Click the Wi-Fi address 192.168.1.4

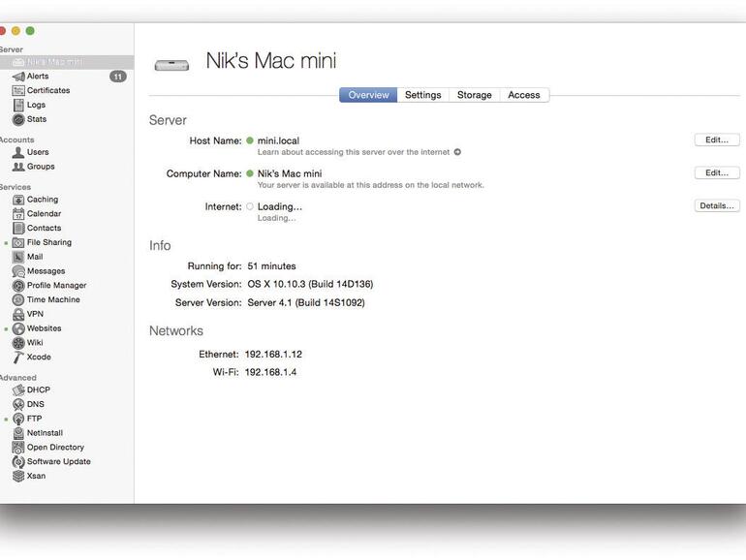click(270, 372)
